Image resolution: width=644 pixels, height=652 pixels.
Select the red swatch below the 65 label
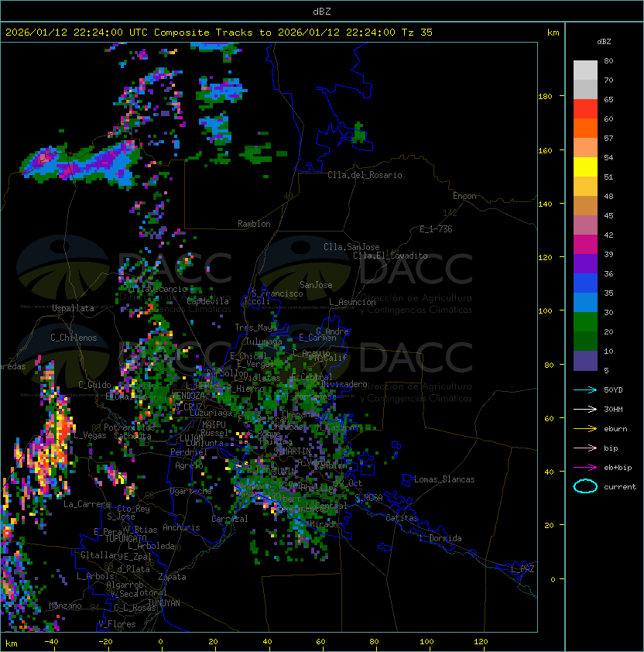(585, 109)
